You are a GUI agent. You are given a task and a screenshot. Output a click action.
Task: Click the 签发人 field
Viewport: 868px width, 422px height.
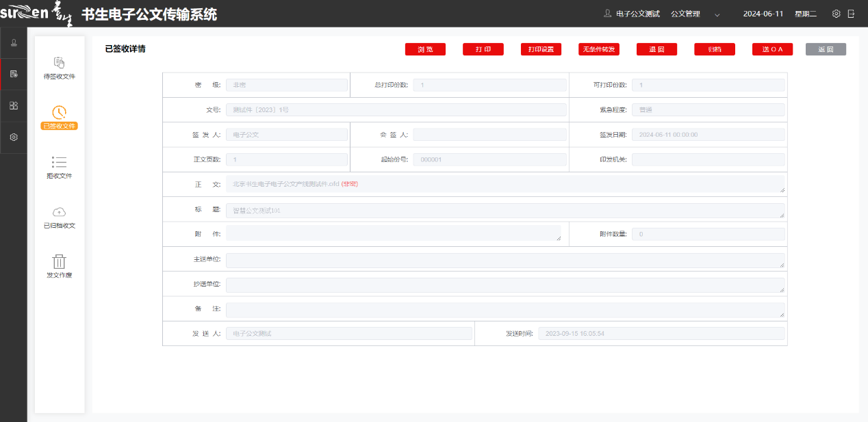(287, 135)
